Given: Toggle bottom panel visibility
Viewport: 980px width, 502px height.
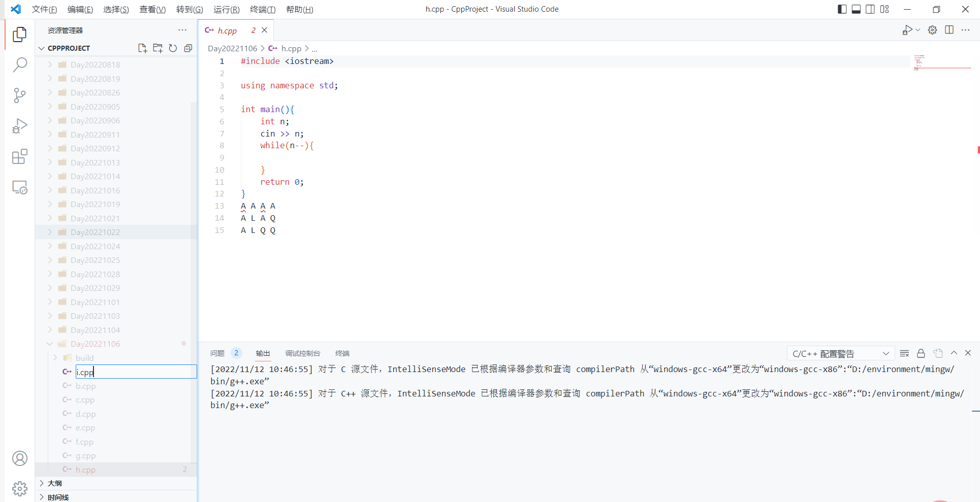Looking at the screenshot, I should (x=856, y=9).
